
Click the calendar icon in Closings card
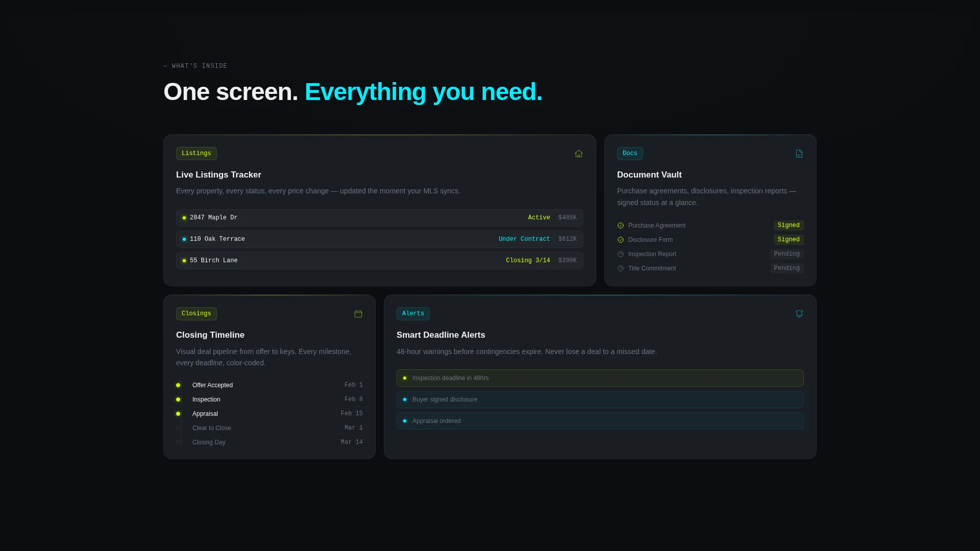click(358, 314)
